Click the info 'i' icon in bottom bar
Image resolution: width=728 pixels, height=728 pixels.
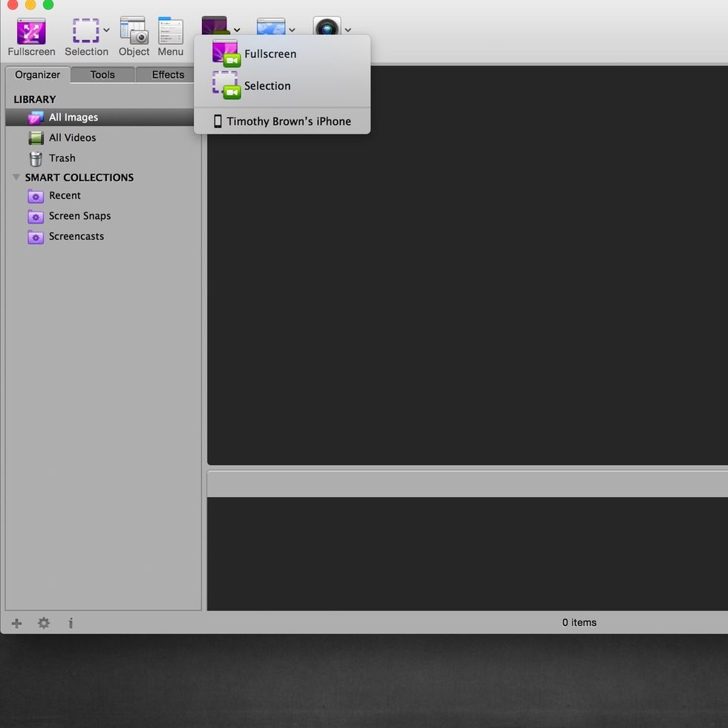tap(71, 623)
